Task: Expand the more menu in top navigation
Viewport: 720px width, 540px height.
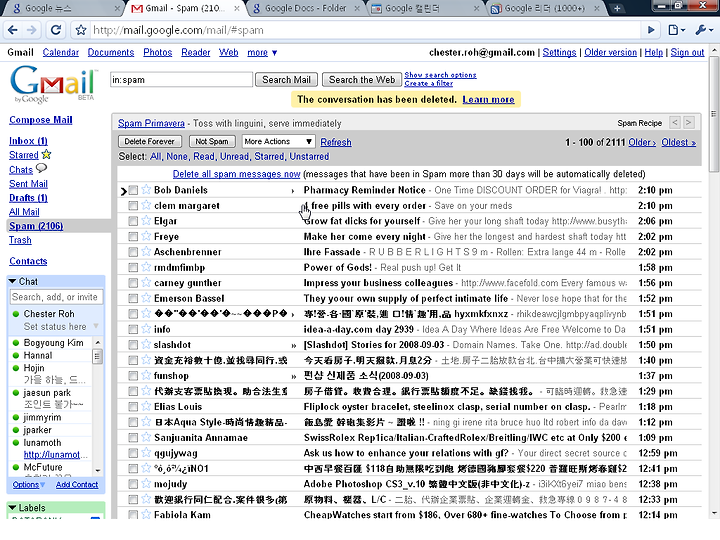Action: tap(262, 53)
